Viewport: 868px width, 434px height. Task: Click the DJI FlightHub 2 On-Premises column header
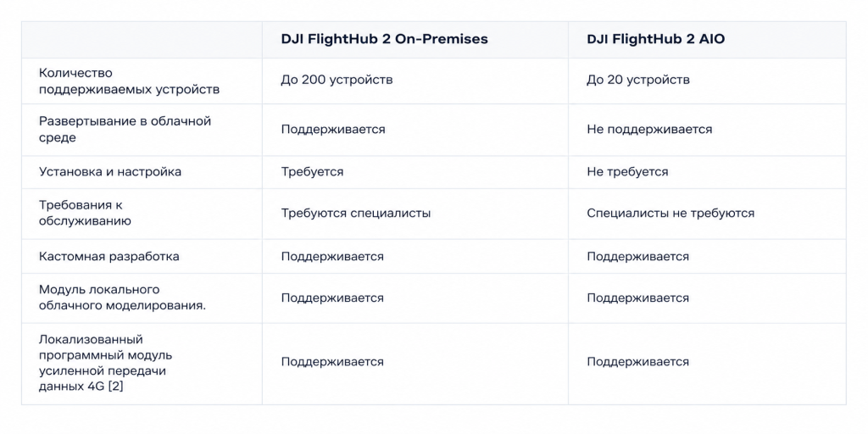pos(384,39)
